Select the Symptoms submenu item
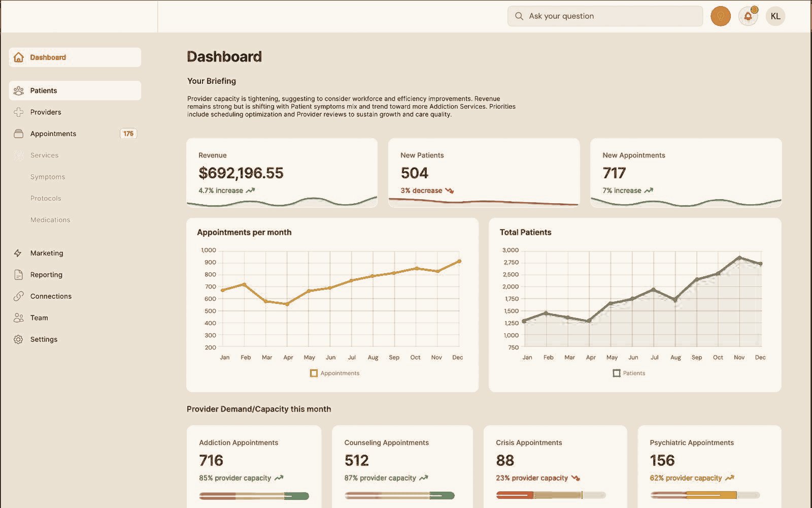Viewport: 812px width, 508px height. (x=48, y=177)
